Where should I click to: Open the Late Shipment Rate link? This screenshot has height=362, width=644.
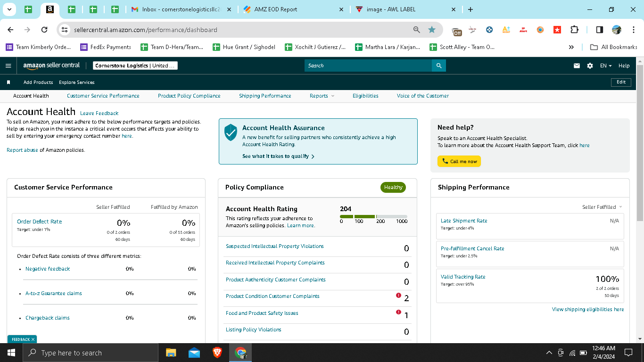pos(464,221)
